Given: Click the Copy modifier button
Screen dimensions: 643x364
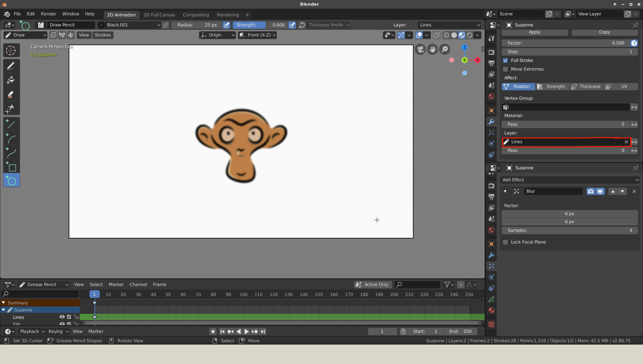Looking at the screenshot, I should pos(604,32).
